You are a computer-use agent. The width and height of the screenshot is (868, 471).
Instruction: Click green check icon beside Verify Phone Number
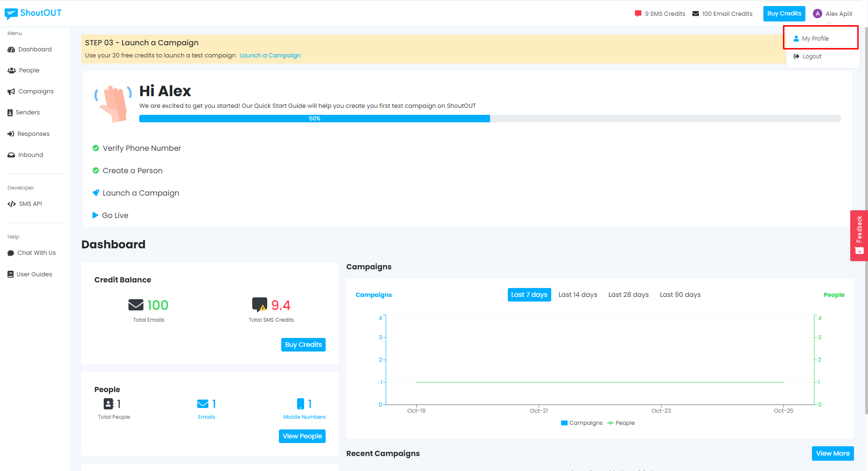coord(96,148)
